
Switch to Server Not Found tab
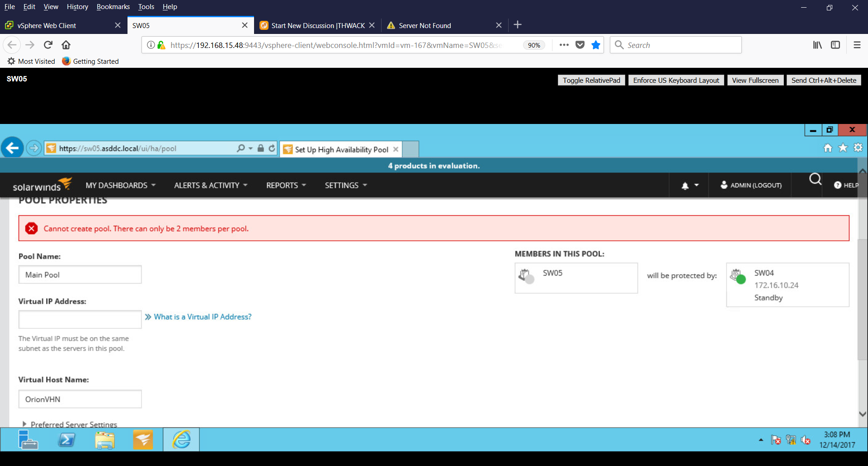445,25
